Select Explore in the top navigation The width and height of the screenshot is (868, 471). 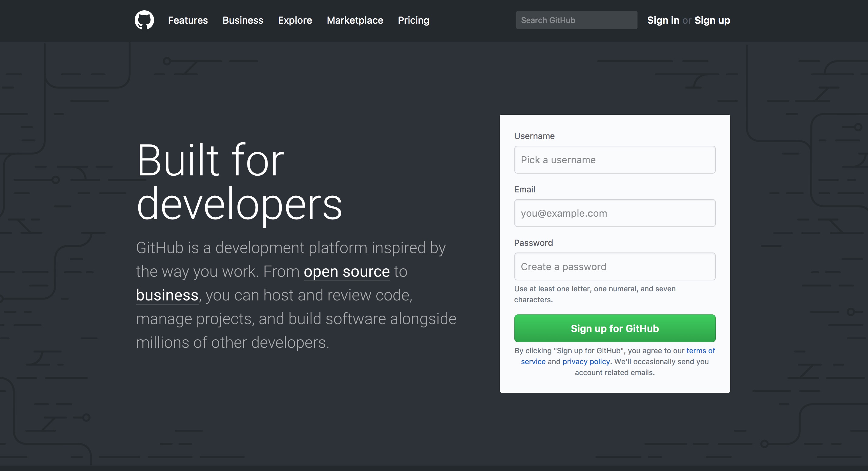click(294, 20)
